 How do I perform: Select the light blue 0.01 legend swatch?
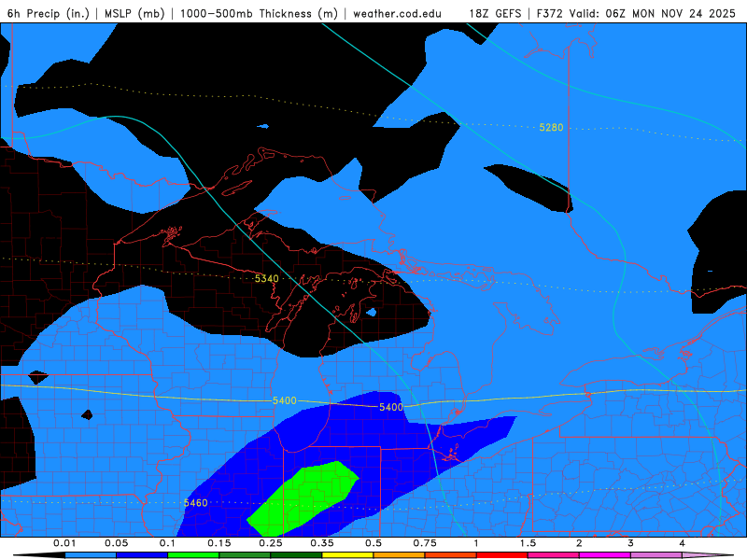[91, 555]
